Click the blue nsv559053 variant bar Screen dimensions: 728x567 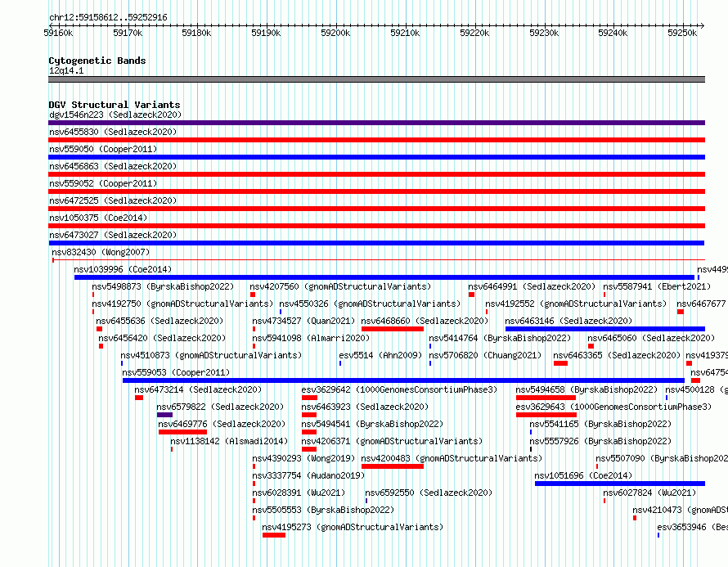tap(403, 380)
